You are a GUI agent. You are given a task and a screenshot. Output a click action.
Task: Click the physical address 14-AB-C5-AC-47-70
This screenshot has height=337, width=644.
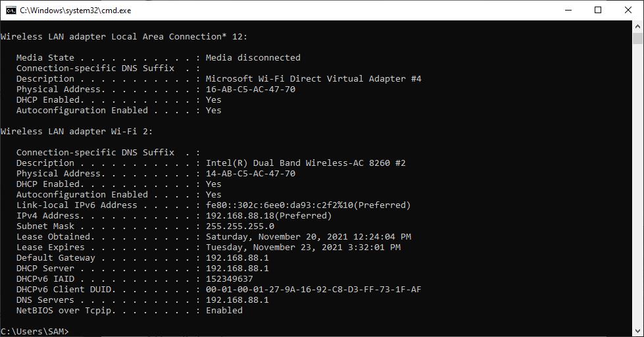point(250,174)
